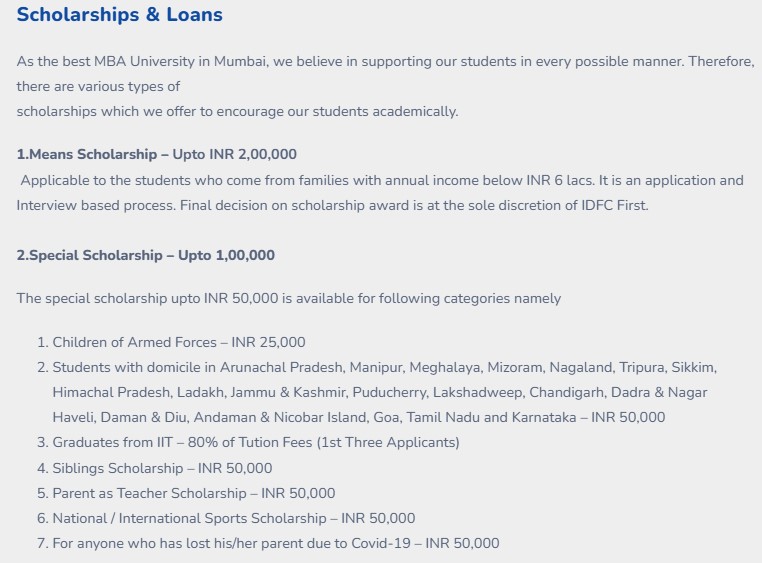Click the '80% of Tution Fees' text
The image size is (762, 563).
click(x=250, y=443)
